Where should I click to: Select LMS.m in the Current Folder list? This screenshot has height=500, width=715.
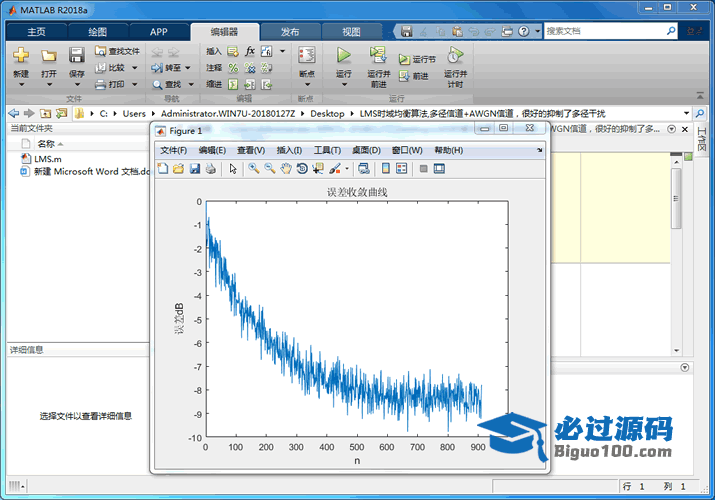(x=47, y=158)
